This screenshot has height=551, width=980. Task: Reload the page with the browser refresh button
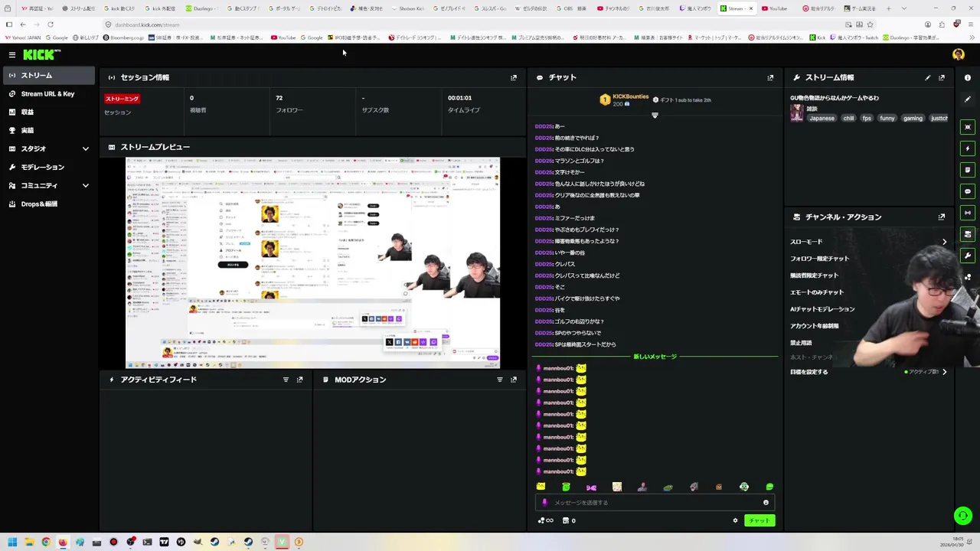(51, 24)
